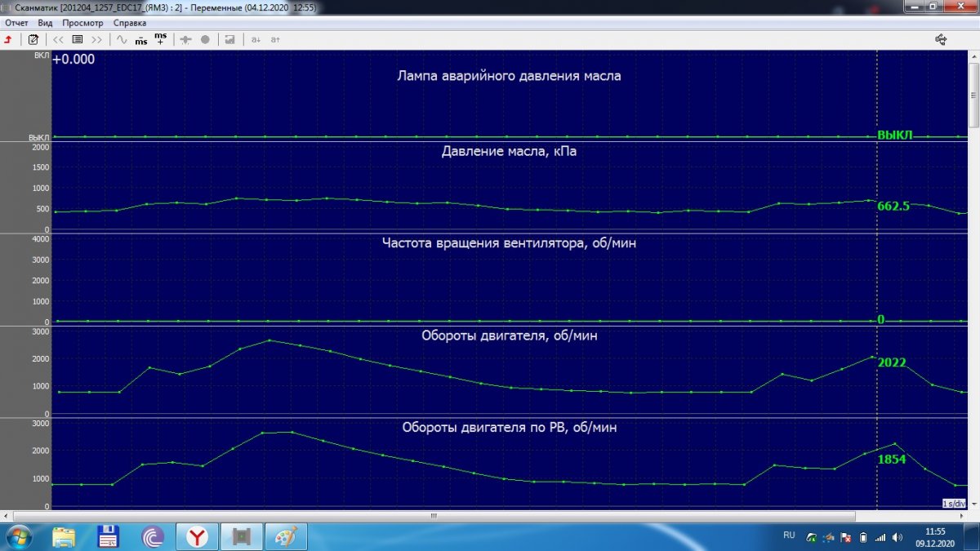The height and width of the screenshot is (551, 980).
Task: Click the Обороты двигателя по РВ title
Action: tap(509, 427)
